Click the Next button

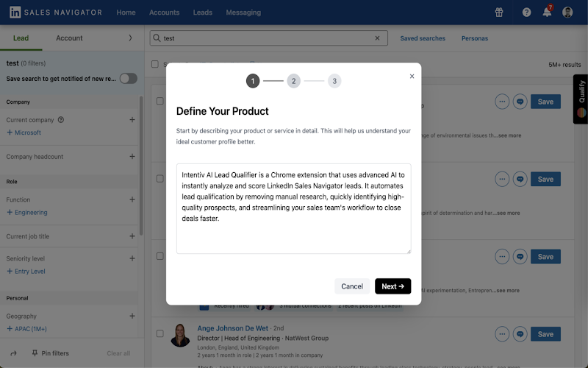[x=393, y=286]
